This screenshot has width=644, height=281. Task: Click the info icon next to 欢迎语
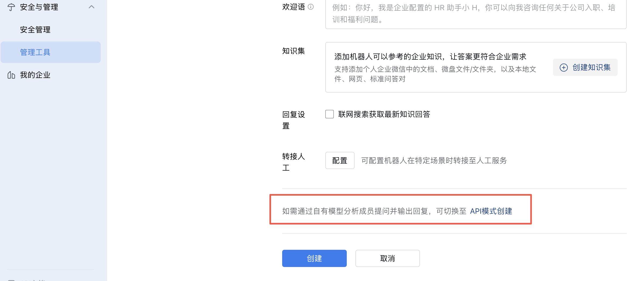pyautogui.click(x=311, y=7)
